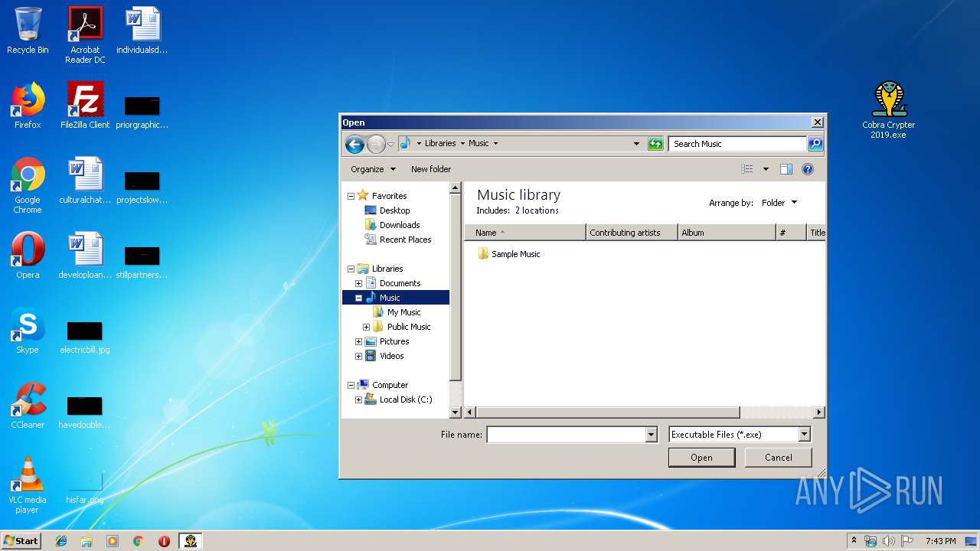Click the Chrome taskbar icon
This screenshot has width=980, height=551.
tap(138, 541)
